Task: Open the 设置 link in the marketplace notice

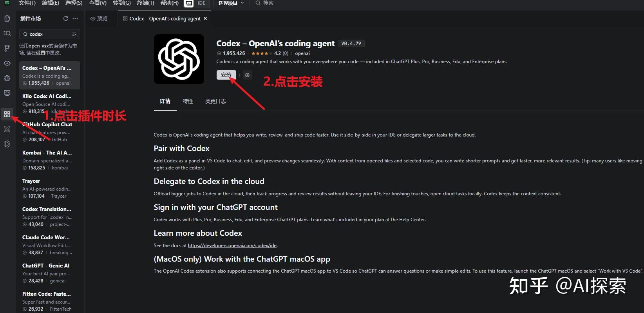Action: click(x=41, y=53)
